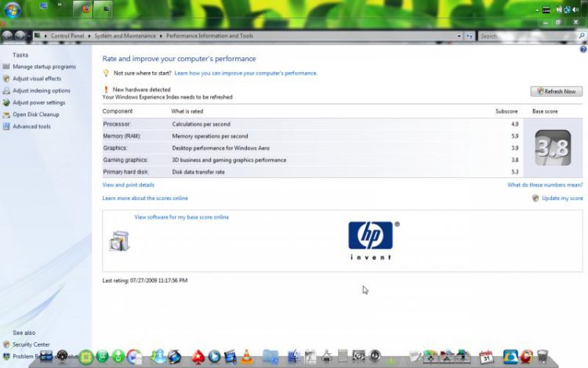
Task: Click the green square dock icon
Action: [86, 357]
